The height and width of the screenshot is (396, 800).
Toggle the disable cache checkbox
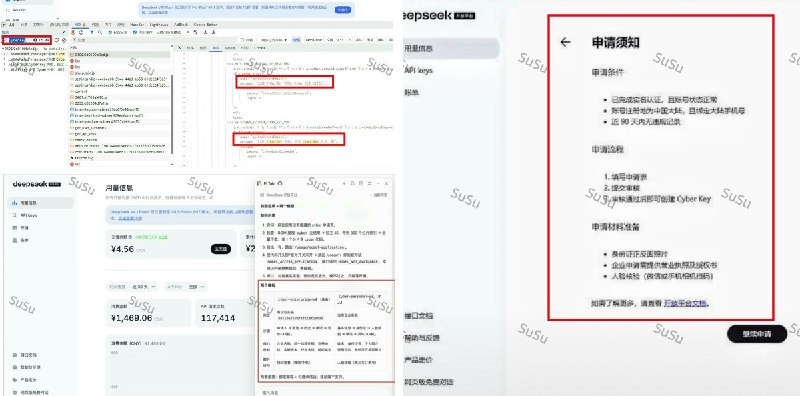134,33
